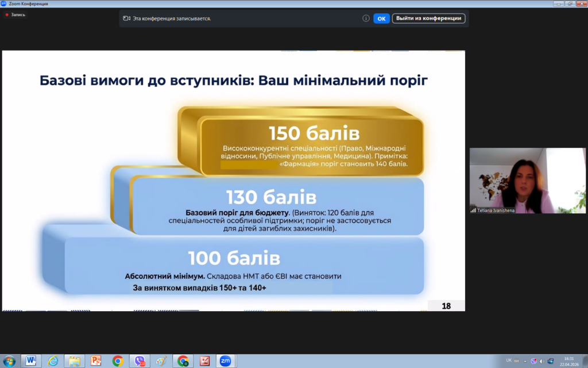
Task: Open the Windows Start menu
Action: [10, 361]
